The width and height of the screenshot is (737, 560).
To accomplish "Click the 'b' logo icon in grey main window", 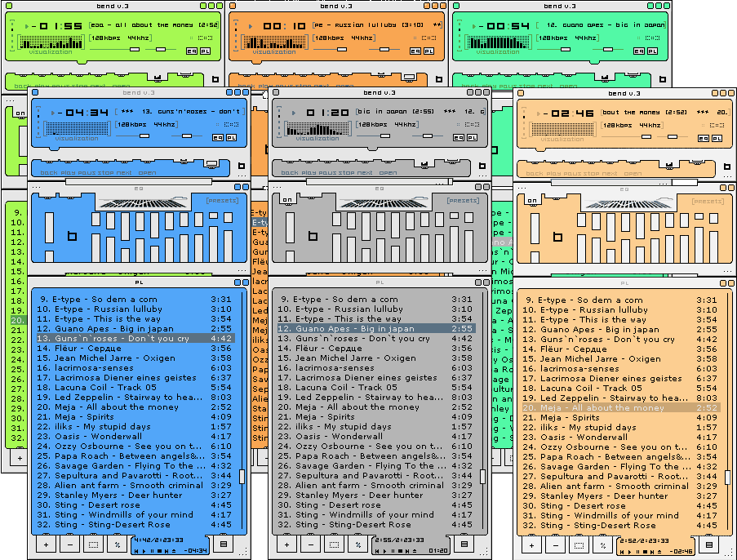I will point(482,166).
